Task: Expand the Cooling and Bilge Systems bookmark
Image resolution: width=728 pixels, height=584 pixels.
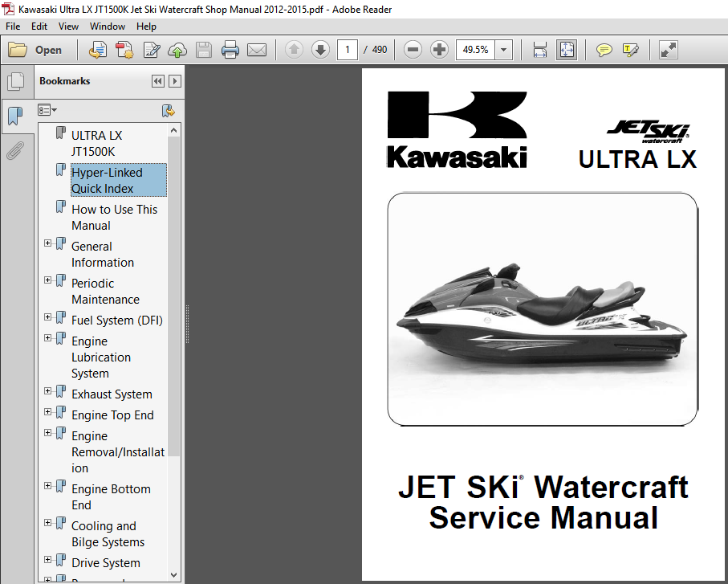Action: [x=47, y=523]
